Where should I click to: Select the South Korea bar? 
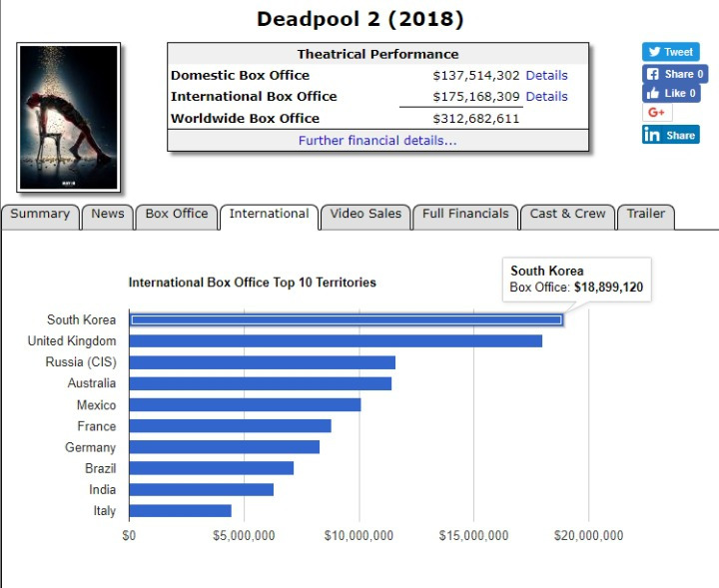[x=347, y=319]
